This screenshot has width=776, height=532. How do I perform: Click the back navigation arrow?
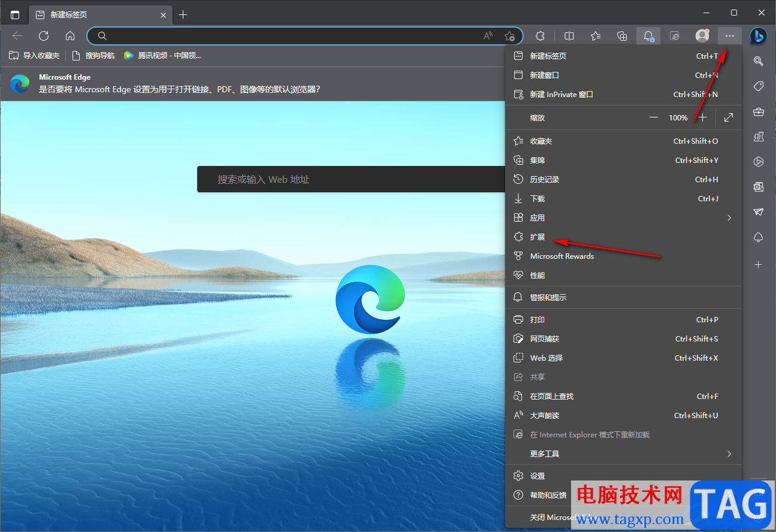[x=17, y=36]
